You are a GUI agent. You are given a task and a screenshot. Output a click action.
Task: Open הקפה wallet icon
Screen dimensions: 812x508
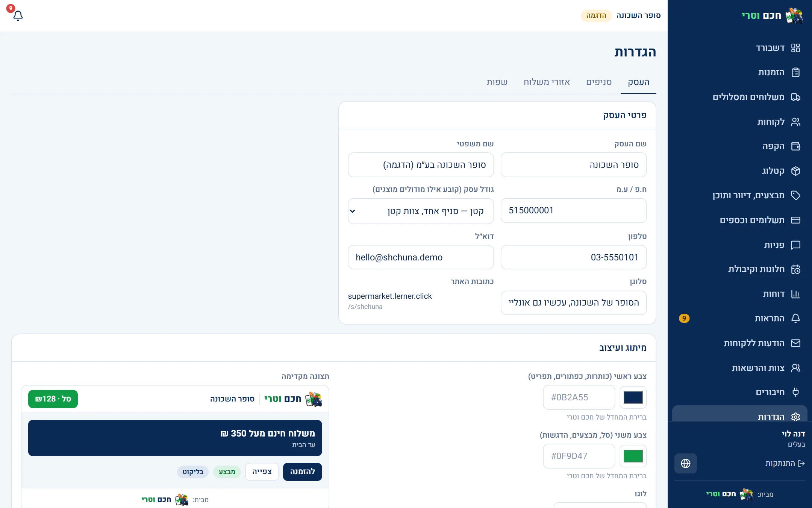[x=795, y=146]
